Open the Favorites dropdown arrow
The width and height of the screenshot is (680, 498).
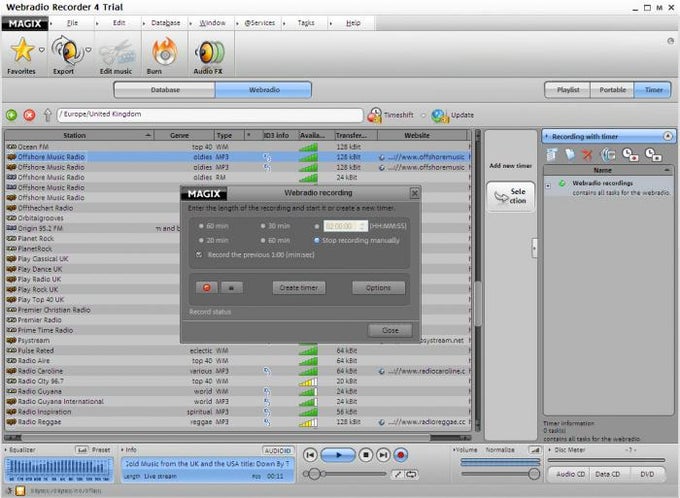tap(42, 49)
